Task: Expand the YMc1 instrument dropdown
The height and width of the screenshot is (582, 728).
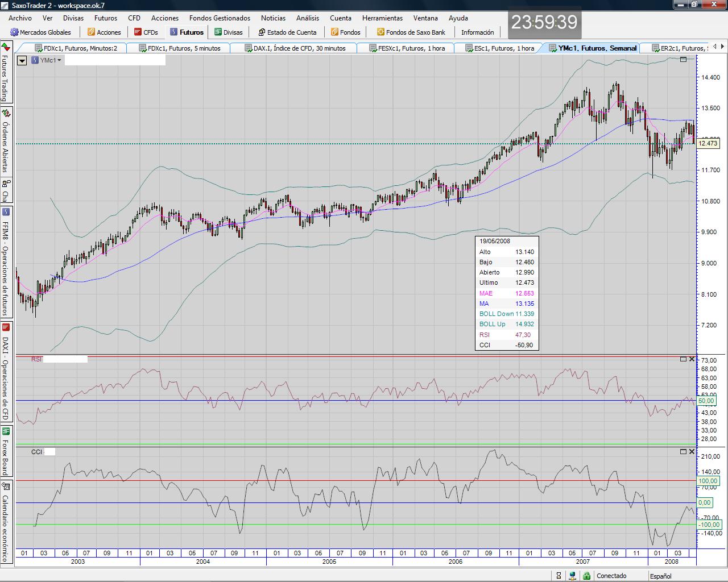Action: 59,60
